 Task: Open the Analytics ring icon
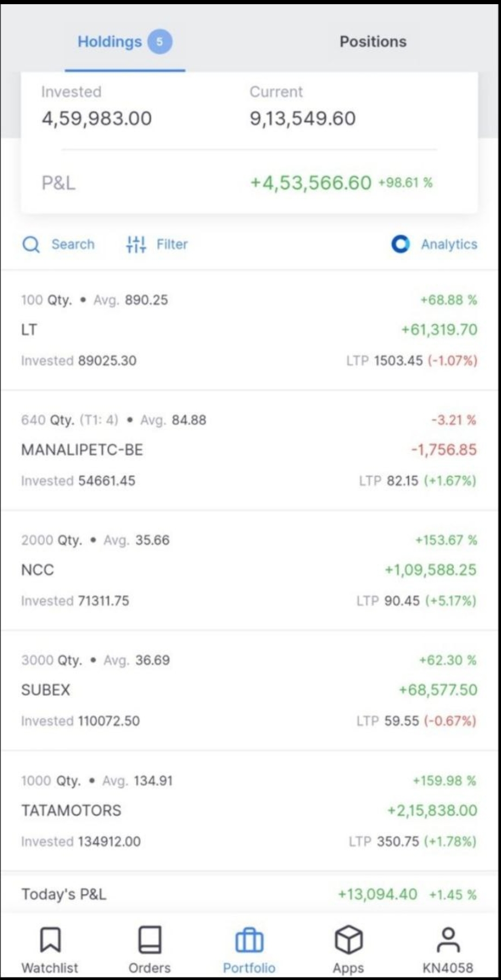click(x=400, y=244)
